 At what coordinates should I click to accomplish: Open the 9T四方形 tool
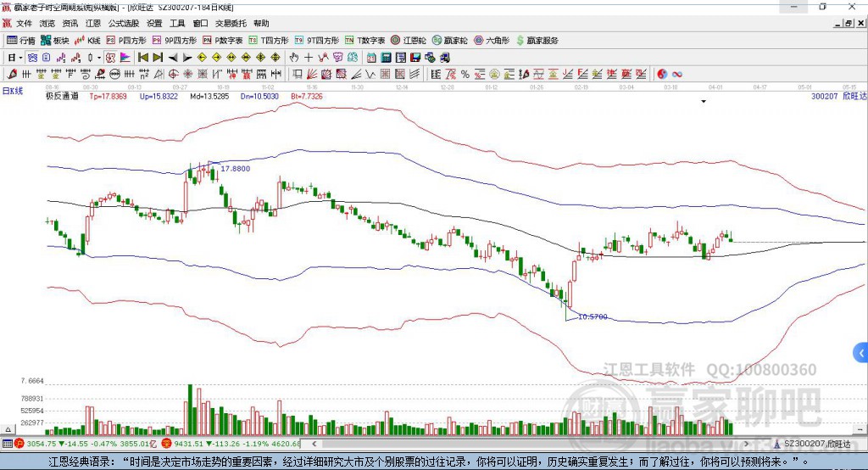(x=317, y=41)
